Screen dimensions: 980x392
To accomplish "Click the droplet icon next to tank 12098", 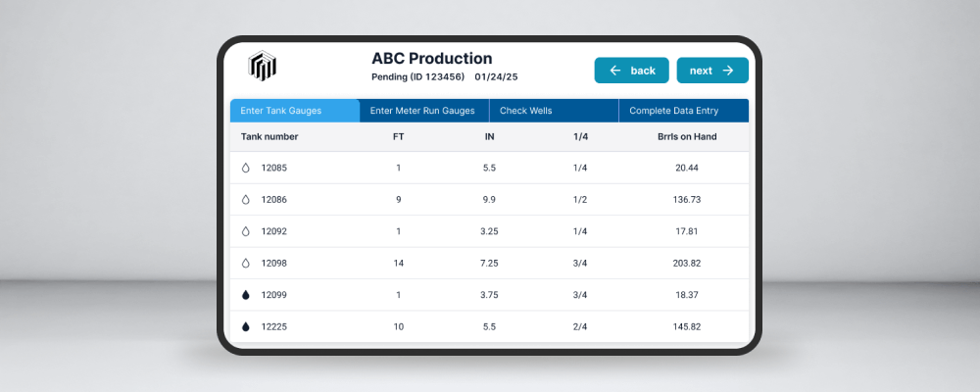I will coord(246,264).
